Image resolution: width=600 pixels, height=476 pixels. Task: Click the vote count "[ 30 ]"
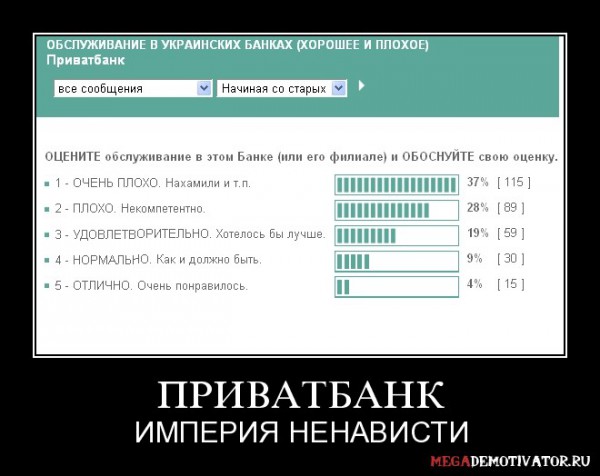click(x=511, y=259)
